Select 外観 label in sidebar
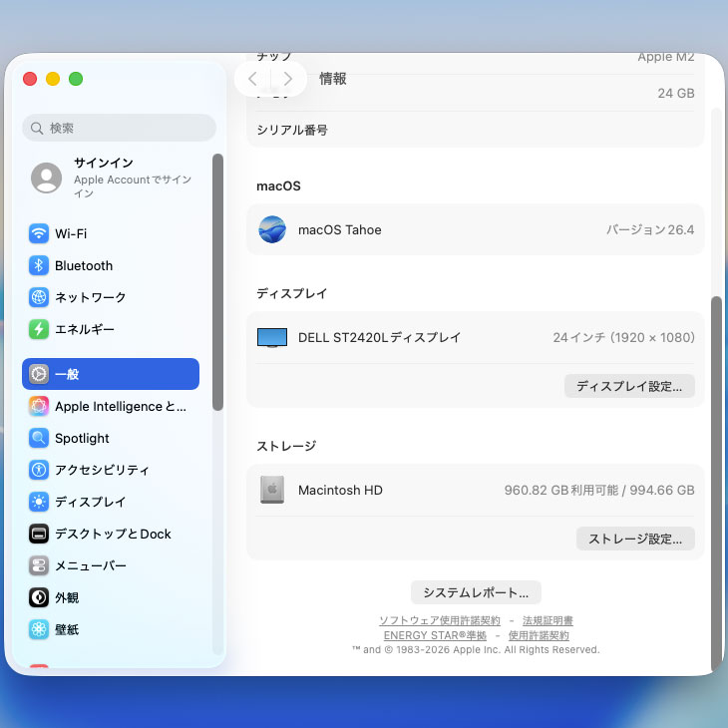This screenshot has width=728, height=728. point(67,597)
